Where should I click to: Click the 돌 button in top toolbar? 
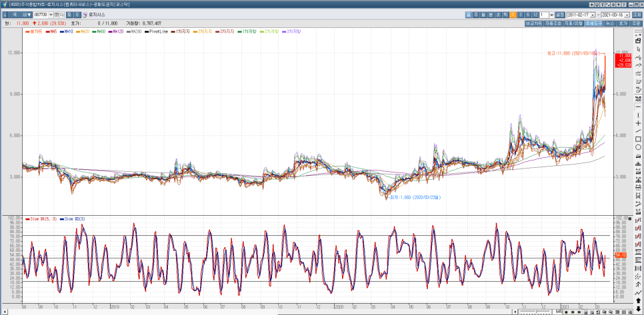[x=69, y=15]
